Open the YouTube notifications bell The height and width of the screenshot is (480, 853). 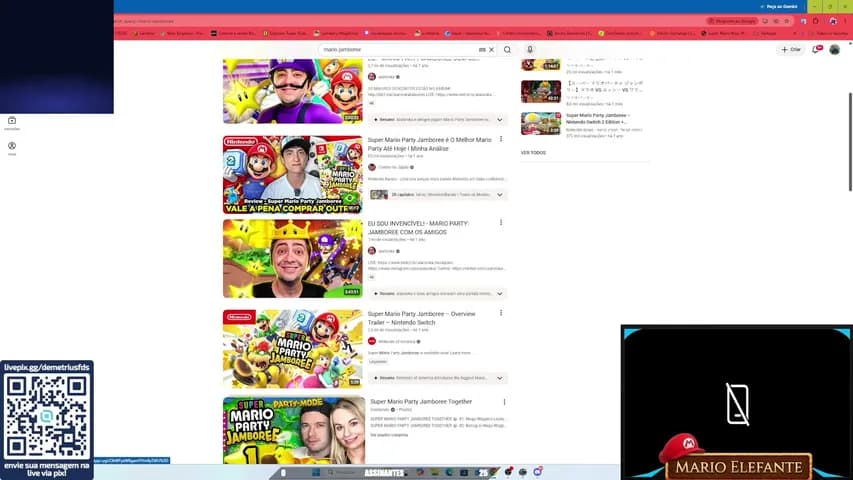[x=816, y=50]
